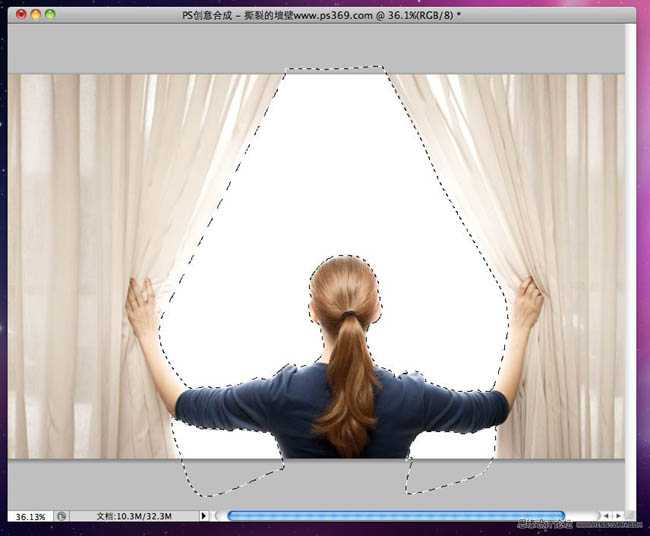
Task: Click the right scroll arrow at bottom right
Action: coord(619,516)
